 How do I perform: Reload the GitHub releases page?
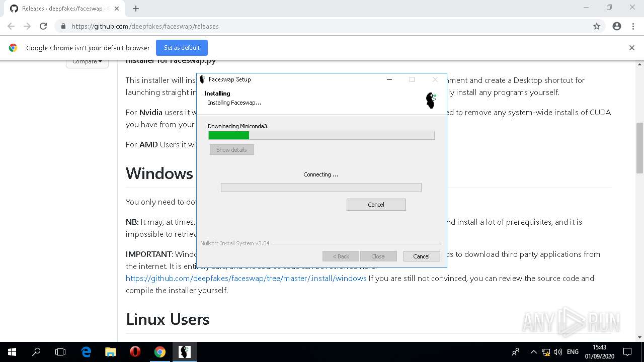[x=43, y=26]
